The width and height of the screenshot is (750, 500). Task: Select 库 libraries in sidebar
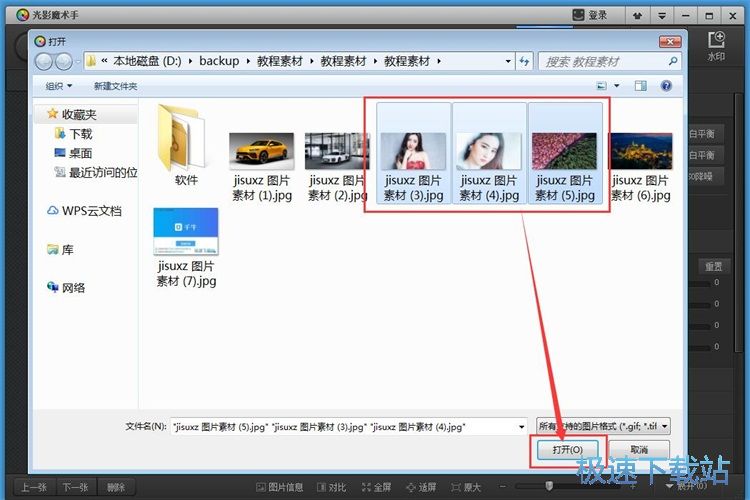[x=60, y=249]
